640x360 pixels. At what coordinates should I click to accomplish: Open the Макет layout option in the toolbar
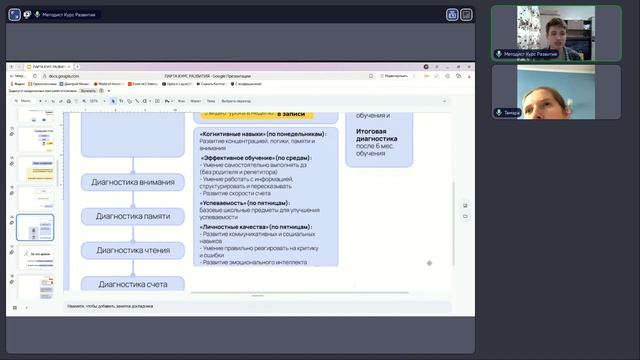196,101
